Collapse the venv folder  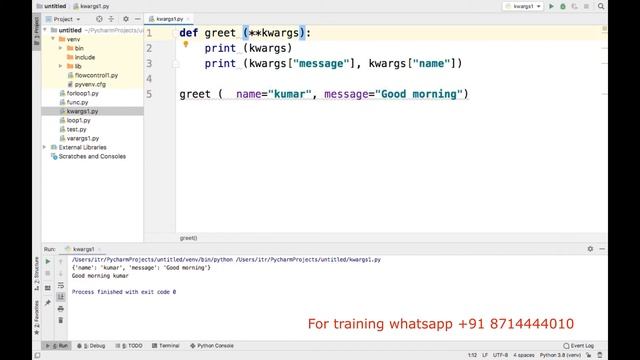pos(53,39)
